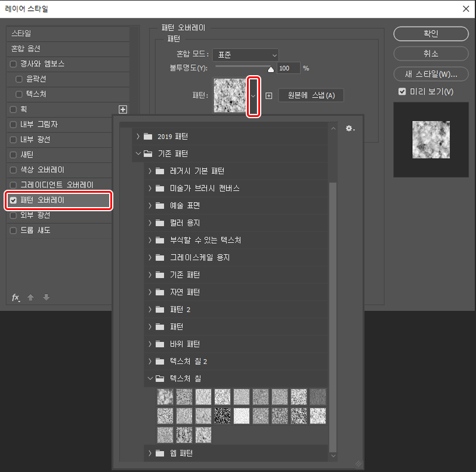Expand the 2019 패턴 folder
The image size is (476, 472).
click(138, 137)
